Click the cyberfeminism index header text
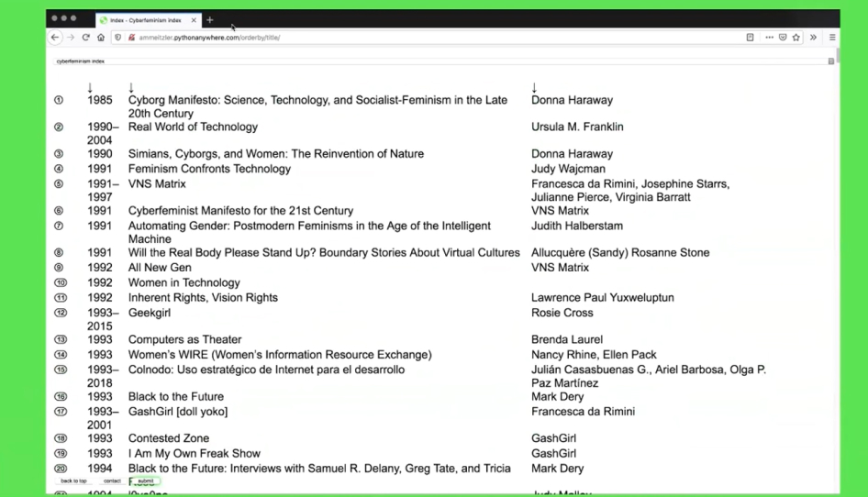Viewport: 868px width, 497px height. pos(80,61)
